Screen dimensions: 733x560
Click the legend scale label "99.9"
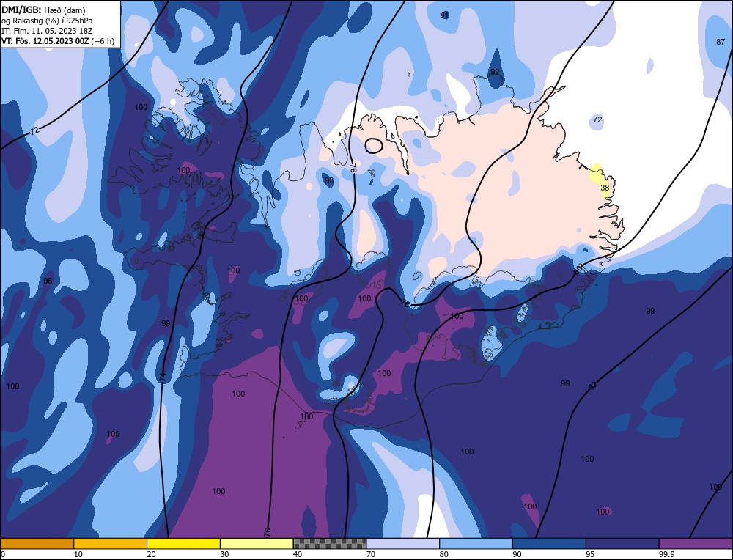[666, 554]
